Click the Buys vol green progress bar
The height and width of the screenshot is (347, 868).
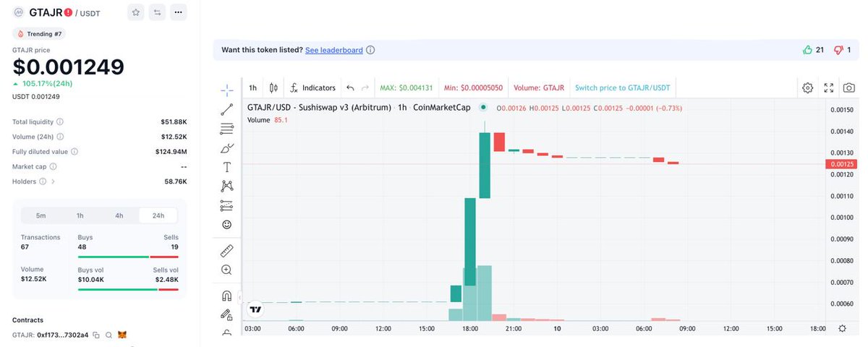coord(117,289)
